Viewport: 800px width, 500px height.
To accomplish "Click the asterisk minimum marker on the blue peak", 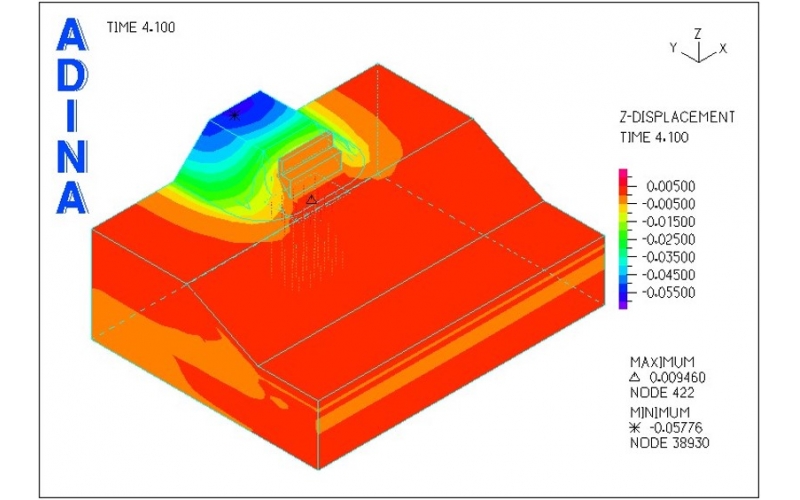I will coord(234,115).
